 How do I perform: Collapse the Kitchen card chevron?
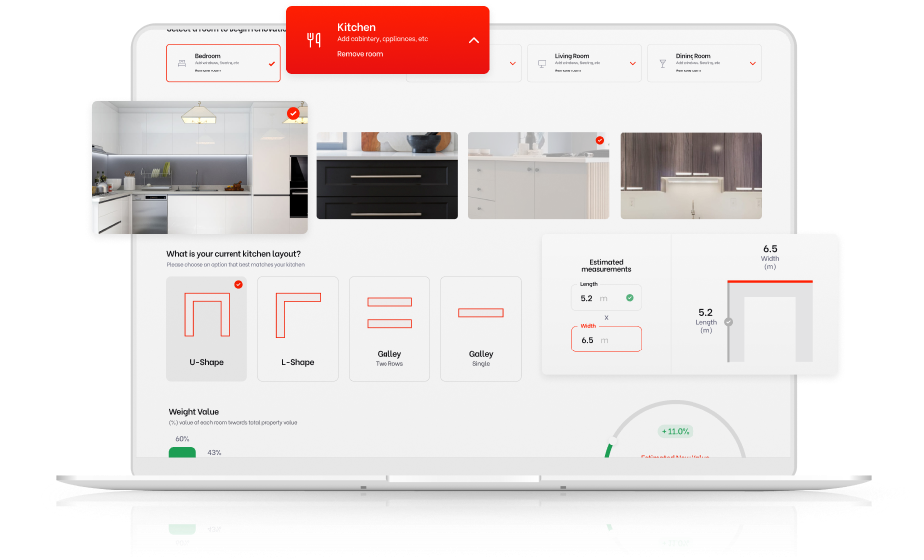473,40
